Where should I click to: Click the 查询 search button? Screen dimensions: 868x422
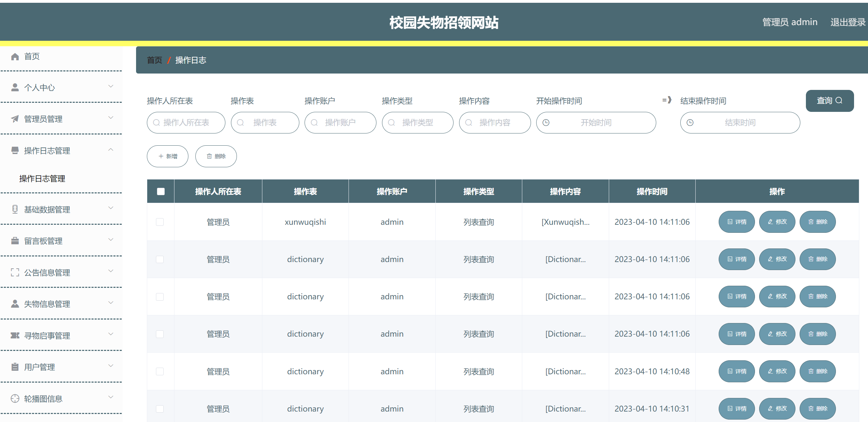click(x=830, y=101)
